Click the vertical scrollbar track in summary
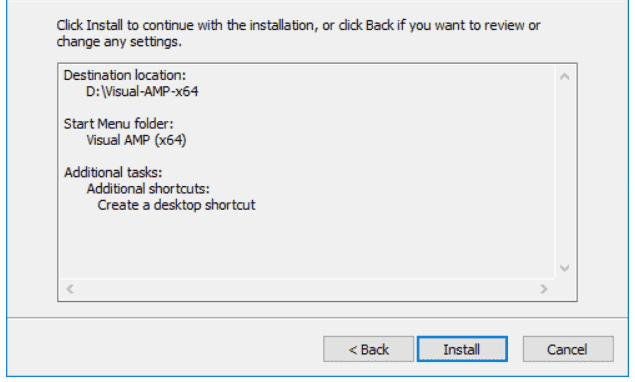635x382 pixels. point(565,172)
